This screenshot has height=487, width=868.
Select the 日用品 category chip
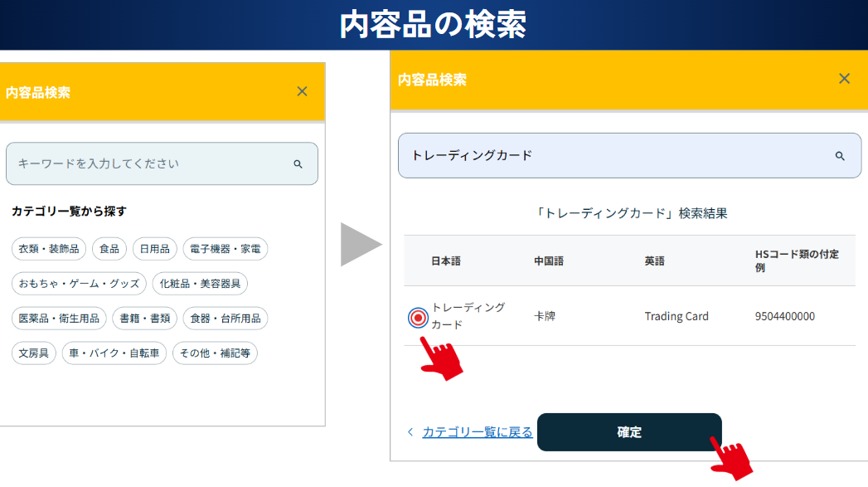(x=154, y=248)
